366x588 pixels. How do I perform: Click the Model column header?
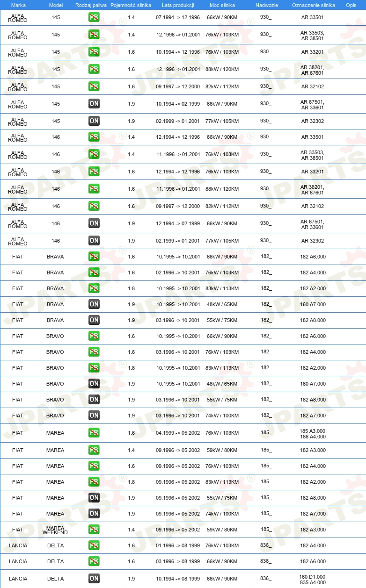[x=56, y=5]
